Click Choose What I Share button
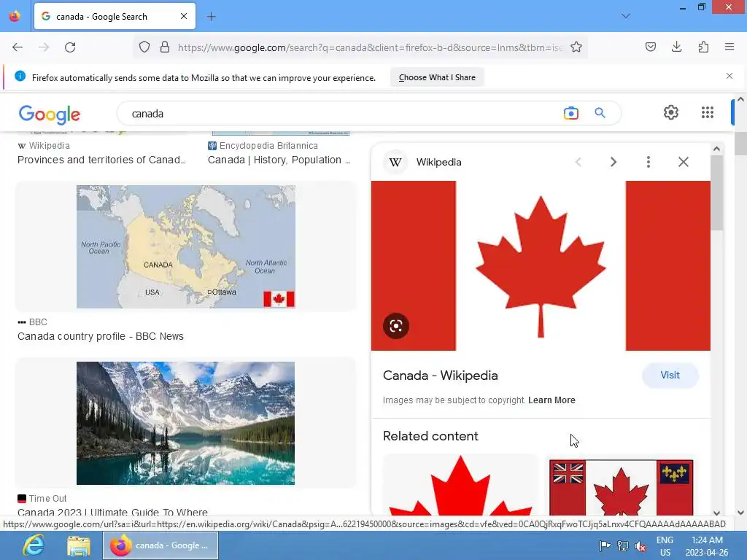The height and width of the screenshot is (560, 747). (x=437, y=77)
